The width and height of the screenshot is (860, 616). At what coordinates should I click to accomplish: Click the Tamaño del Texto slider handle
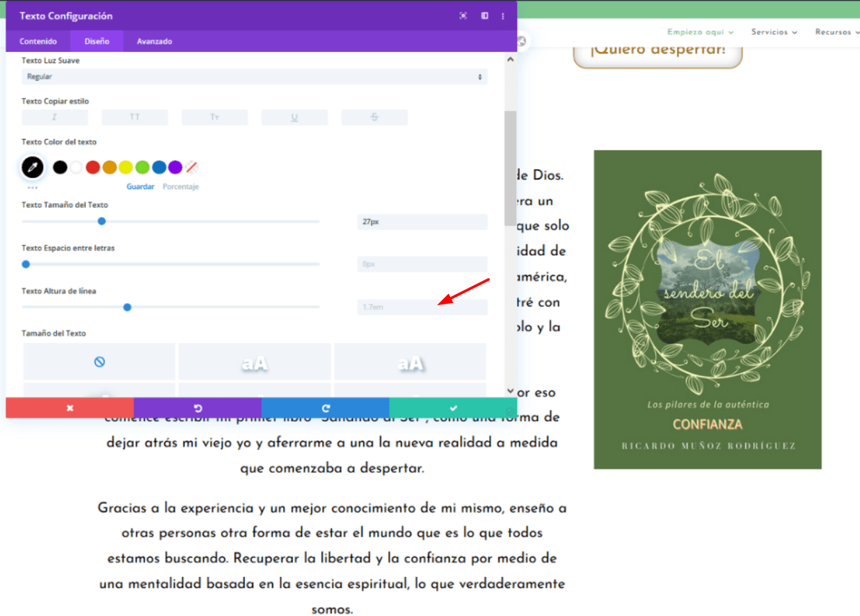tap(102, 221)
